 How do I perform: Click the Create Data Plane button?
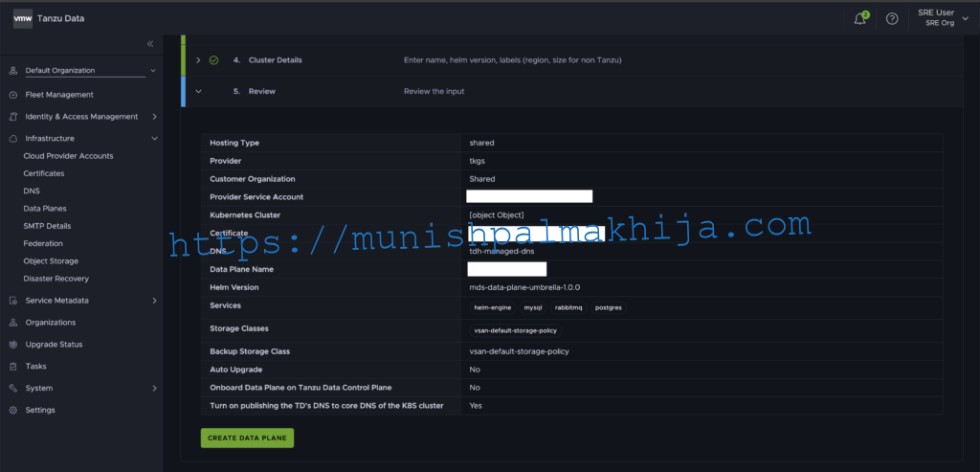[x=247, y=438]
